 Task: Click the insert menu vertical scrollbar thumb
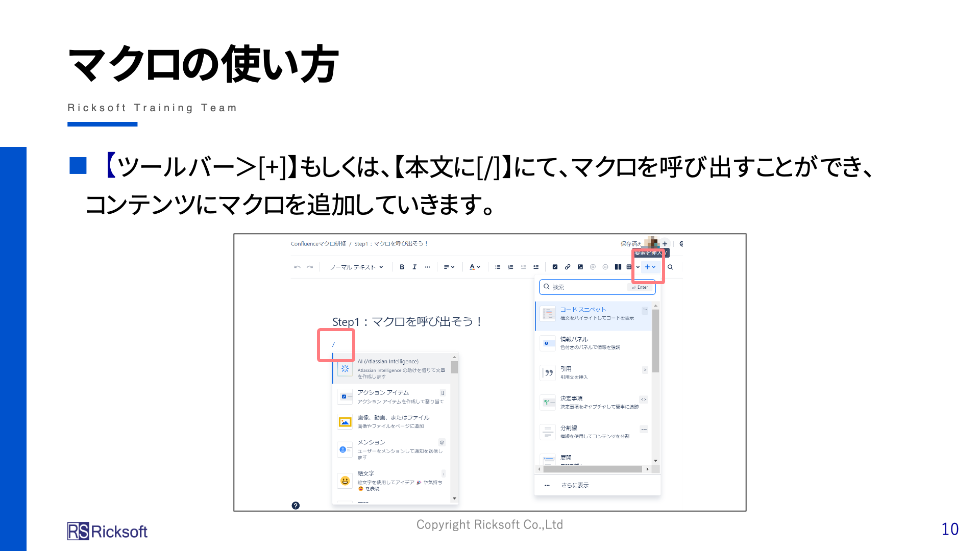[656, 341]
